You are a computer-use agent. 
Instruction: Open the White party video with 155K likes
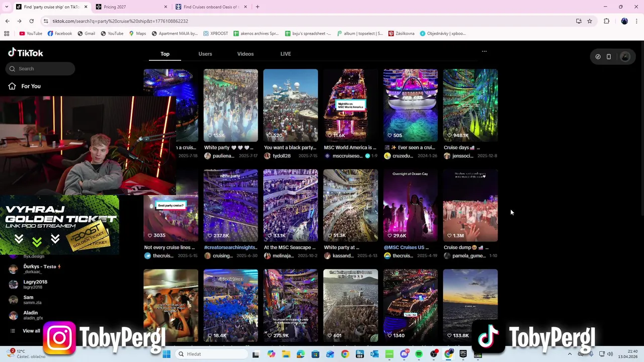click(230, 105)
